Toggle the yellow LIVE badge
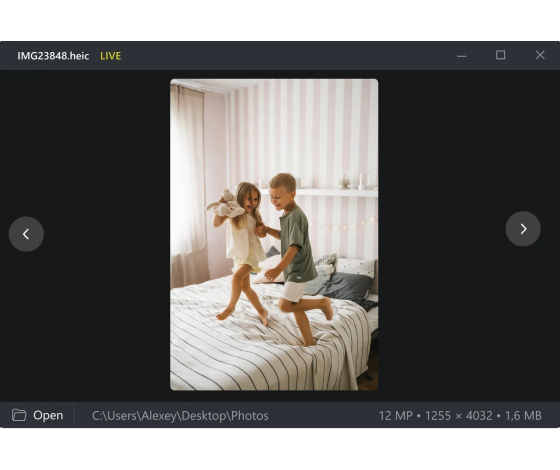The image size is (560, 470). (110, 56)
